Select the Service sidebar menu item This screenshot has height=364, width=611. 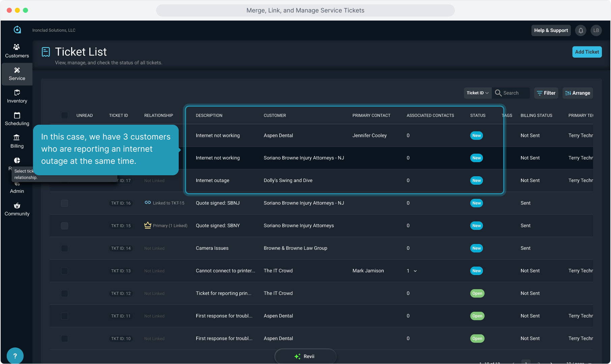17,73
